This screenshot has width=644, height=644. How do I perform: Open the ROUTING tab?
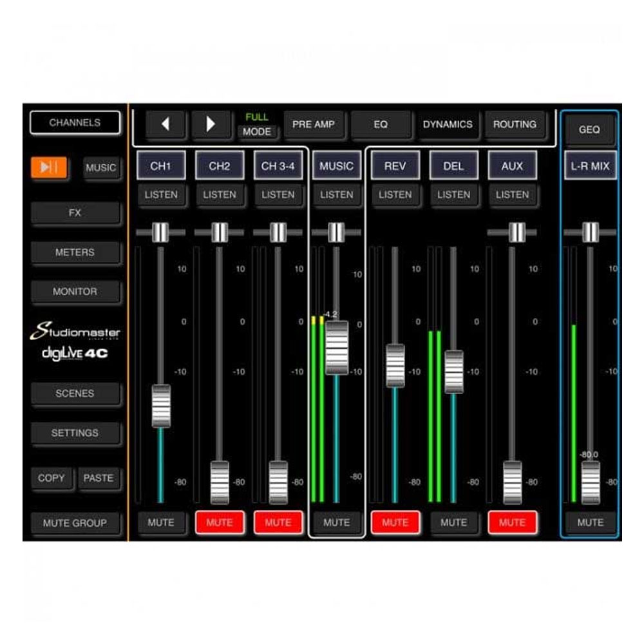515,124
